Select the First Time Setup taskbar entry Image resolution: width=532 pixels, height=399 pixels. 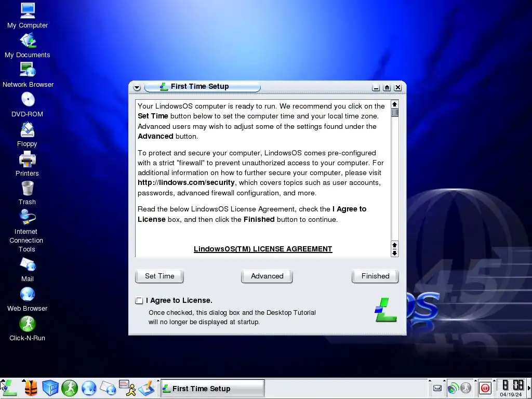[212, 389]
